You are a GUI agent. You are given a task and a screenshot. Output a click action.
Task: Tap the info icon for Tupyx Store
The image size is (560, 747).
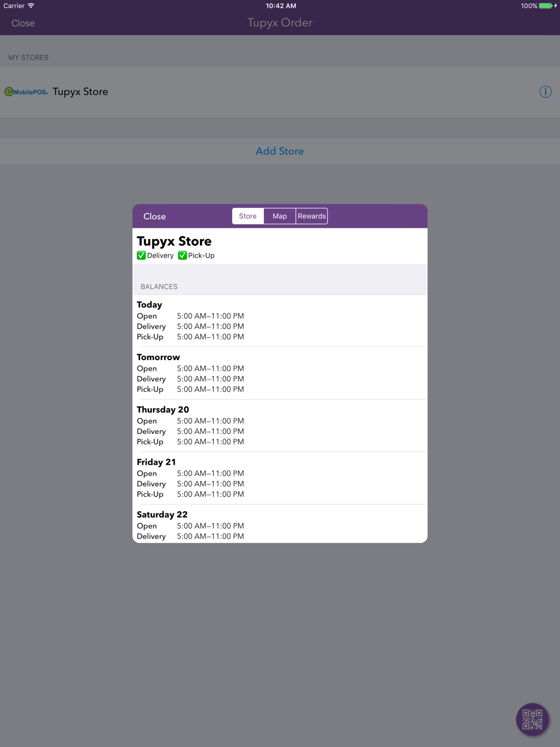click(x=545, y=92)
